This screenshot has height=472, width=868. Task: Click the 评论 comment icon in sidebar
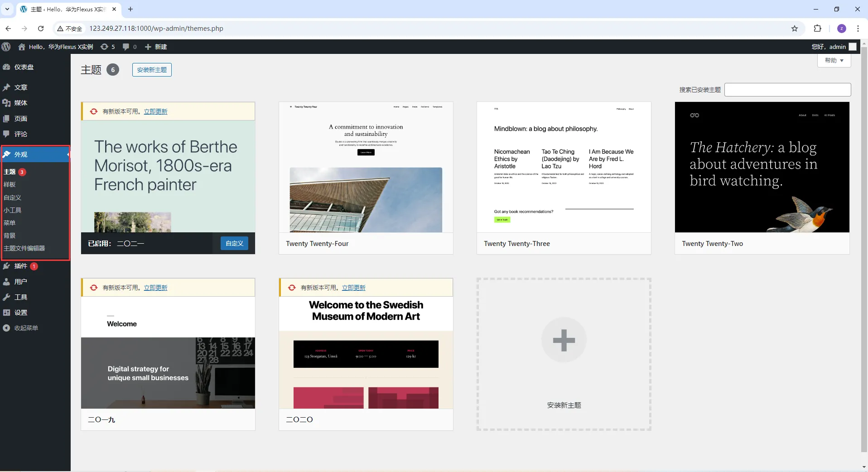(x=6, y=134)
